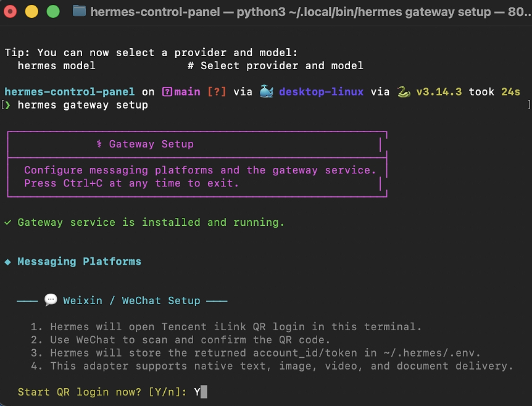Click 'Tip: You can now select a provider' line
Image resolution: width=532 pixels, height=406 pixels.
[151, 52]
